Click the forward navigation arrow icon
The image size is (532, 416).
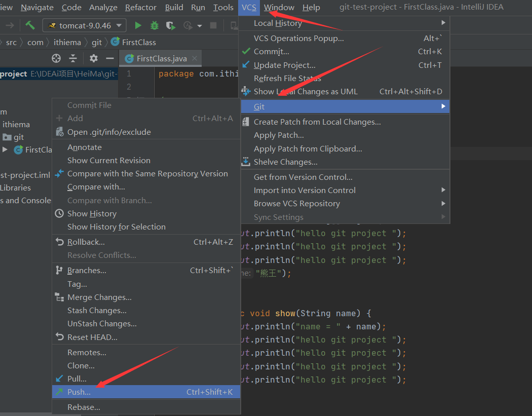pyautogui.click(x=10, y=25)
